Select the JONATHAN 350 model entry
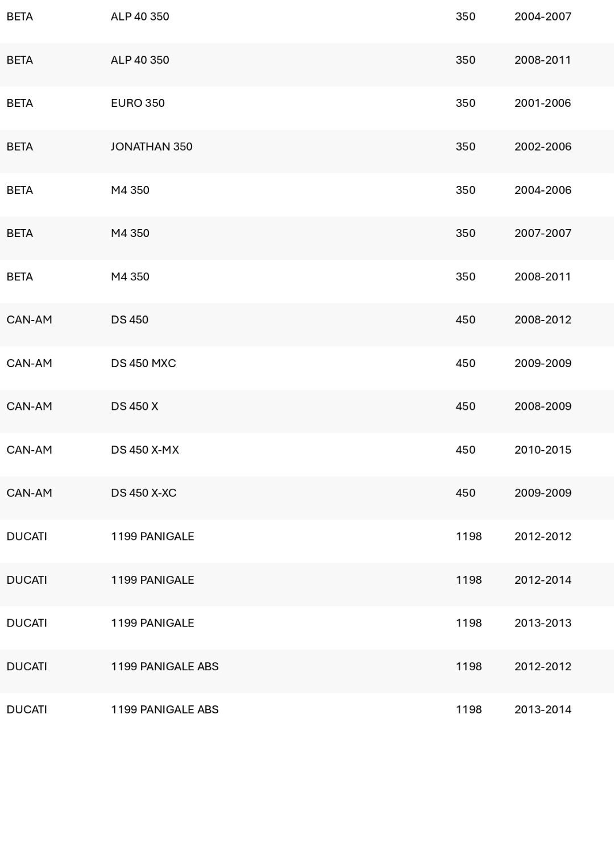The height and width of the screenshot is (868, 614). (152, 147)
